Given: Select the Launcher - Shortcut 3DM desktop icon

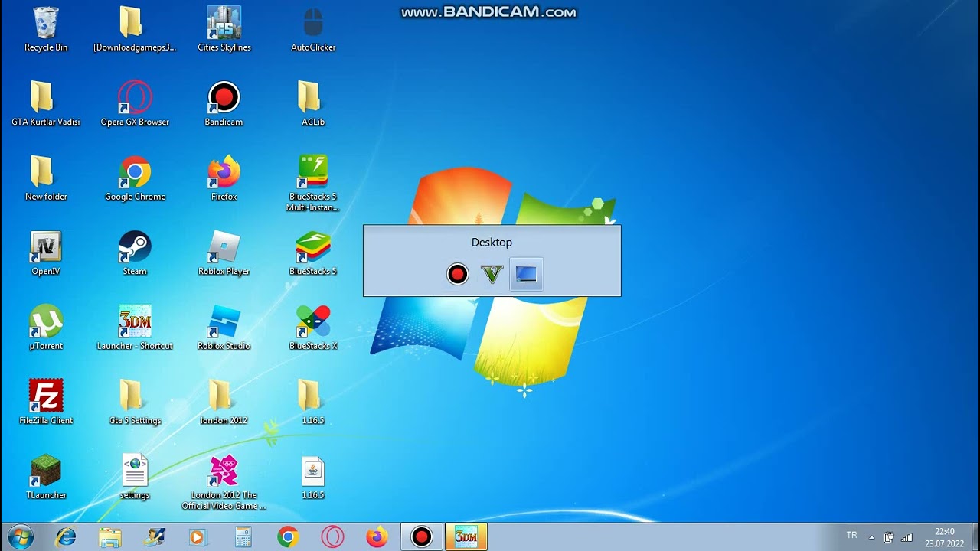Looking at the screenshot, I should tap(135, 328).
